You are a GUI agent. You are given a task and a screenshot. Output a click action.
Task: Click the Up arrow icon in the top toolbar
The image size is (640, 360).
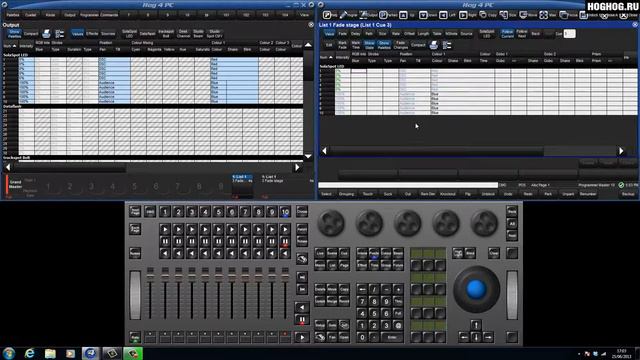point(403,15)
